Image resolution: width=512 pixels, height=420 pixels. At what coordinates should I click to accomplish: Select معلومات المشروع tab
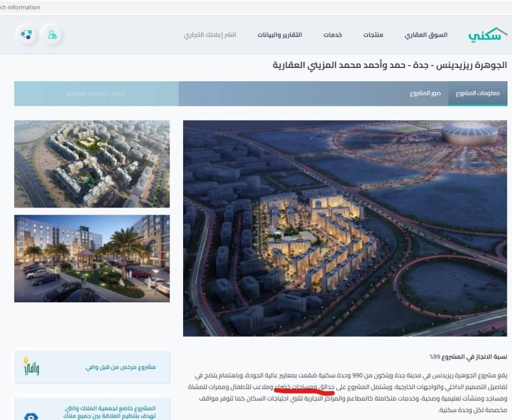(477, 93)
